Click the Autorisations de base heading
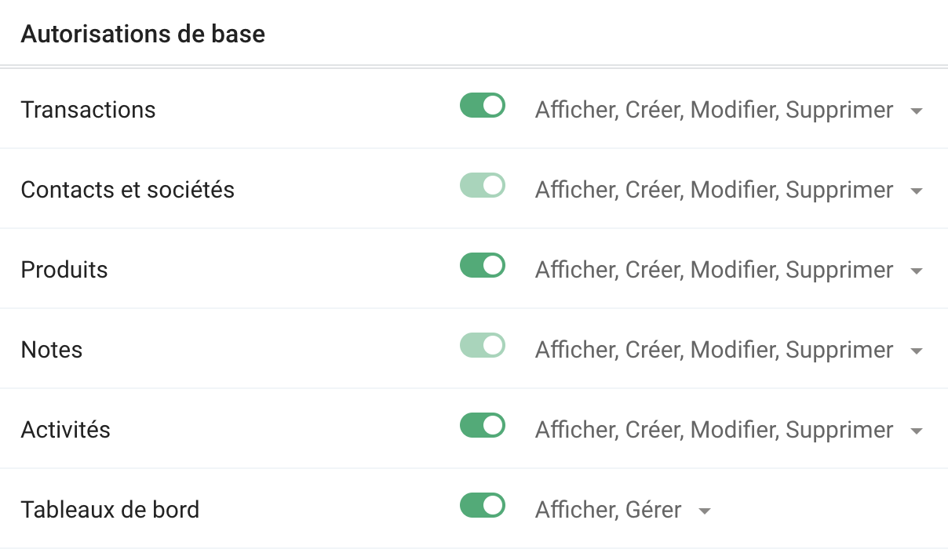The height and width of the screenshot is (560, 948). [x=143, y=35]
